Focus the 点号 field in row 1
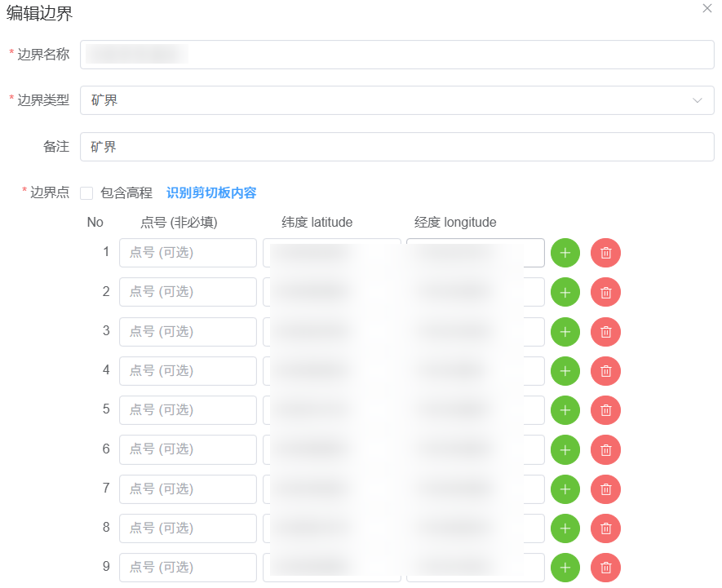 188,253
